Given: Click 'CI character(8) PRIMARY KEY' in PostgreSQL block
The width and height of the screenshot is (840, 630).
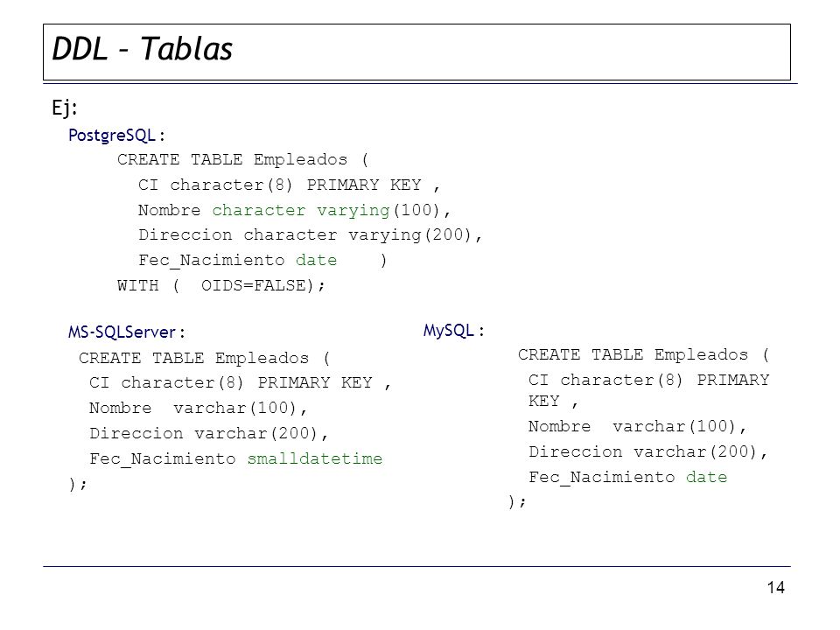Looking at the screenshot, I should pyautogui.click(x=280, y=185).
